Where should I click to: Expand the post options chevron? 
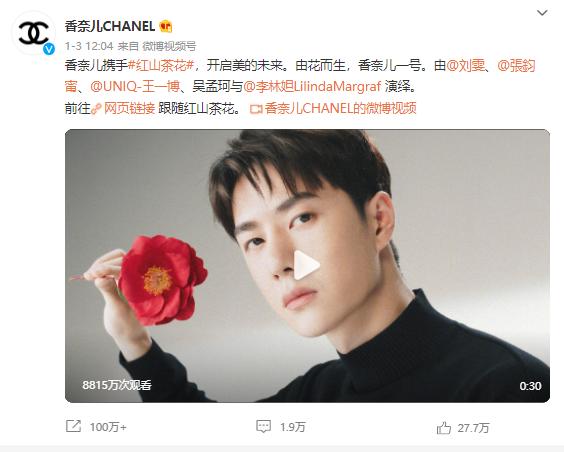pyautogui.click(x=542, y=13)
